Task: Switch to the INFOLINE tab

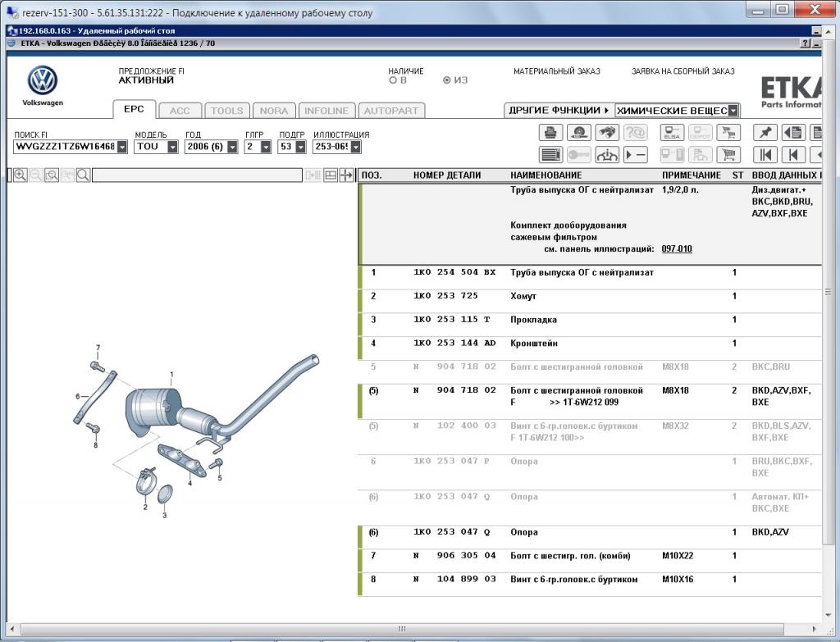Action: [326, 111]
